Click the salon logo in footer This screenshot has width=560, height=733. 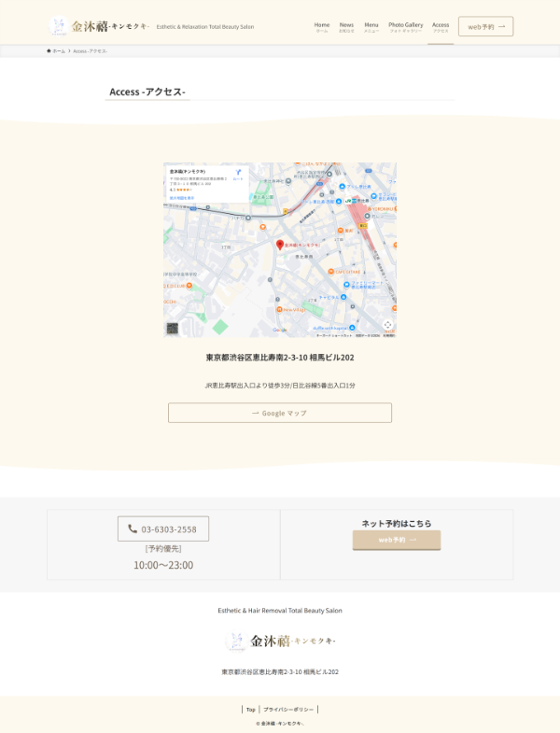click(x=280, y=641)
